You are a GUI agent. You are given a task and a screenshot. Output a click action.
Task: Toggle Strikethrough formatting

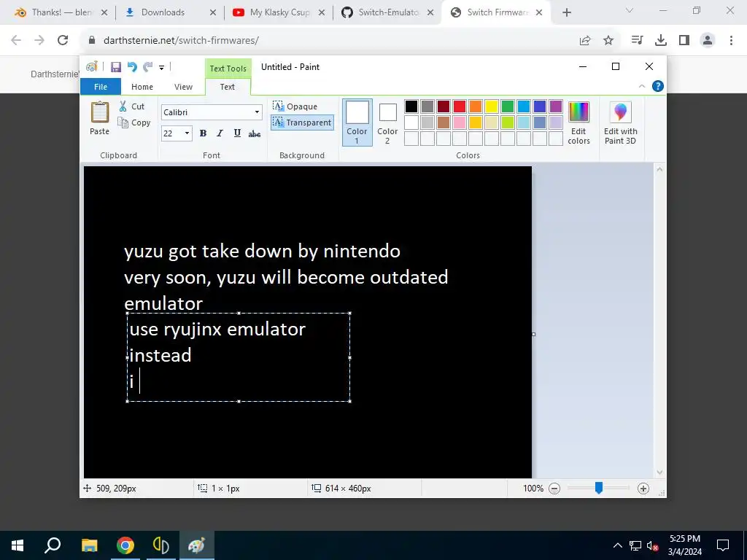(x=255, y=133)
